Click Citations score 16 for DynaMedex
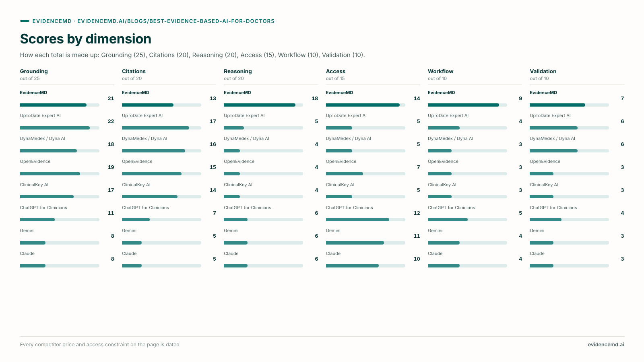Screen dimensions: 644x362 [213, 144]
